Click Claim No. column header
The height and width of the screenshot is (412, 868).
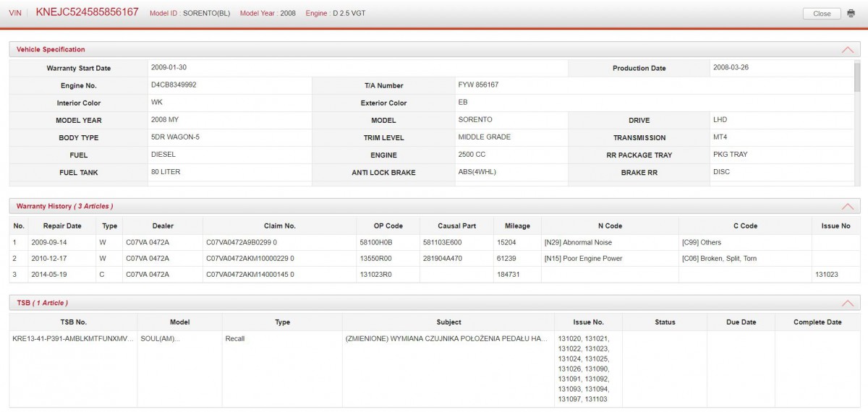[279, 226]
